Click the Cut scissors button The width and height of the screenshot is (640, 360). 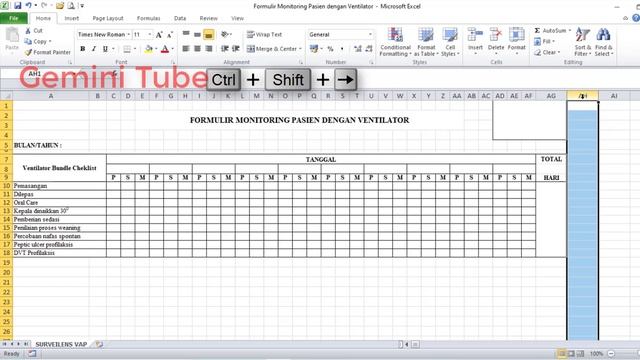[x=33, y=31]
